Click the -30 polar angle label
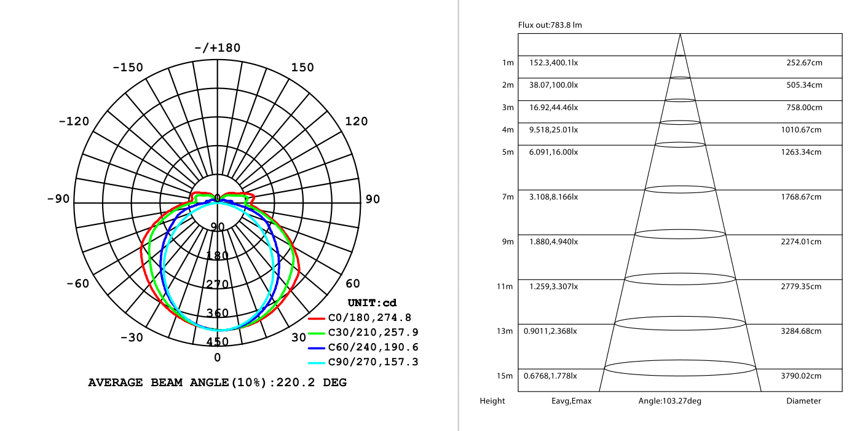 [x=132, y=338]
